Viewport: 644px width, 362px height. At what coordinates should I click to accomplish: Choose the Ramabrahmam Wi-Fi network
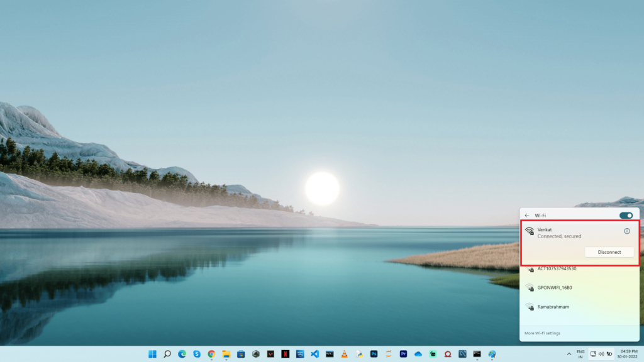554,307
